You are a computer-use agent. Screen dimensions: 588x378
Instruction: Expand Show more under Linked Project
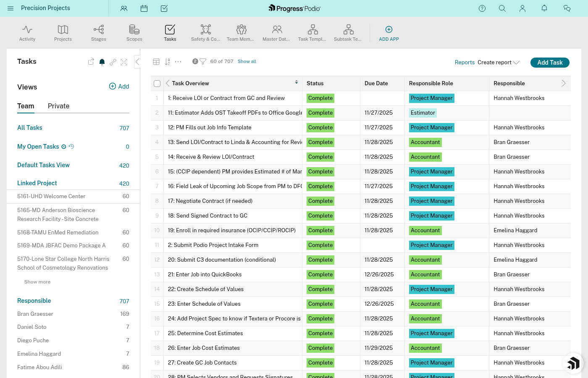(37, 281)
